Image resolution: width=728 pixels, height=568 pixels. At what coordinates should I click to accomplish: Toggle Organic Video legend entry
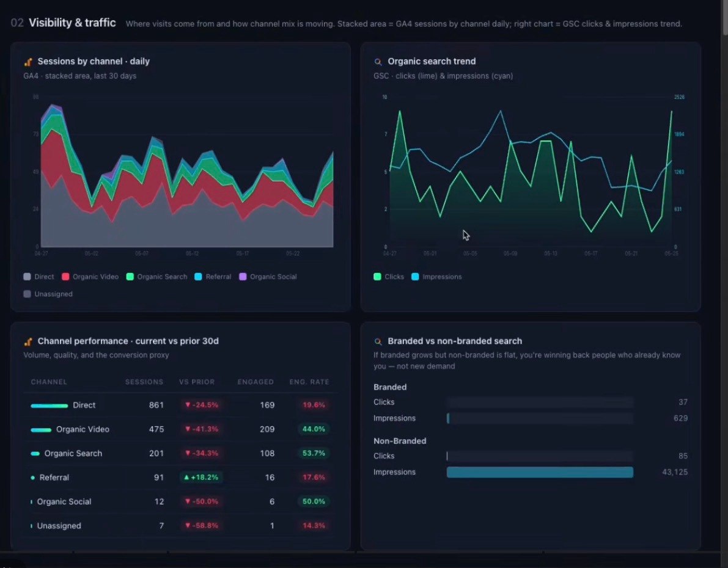tap(90, 277)
